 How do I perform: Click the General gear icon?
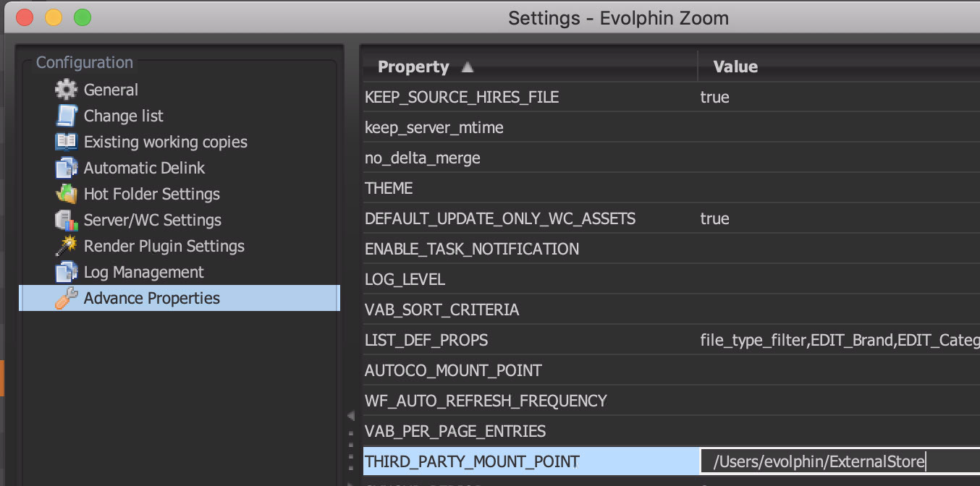66,90
